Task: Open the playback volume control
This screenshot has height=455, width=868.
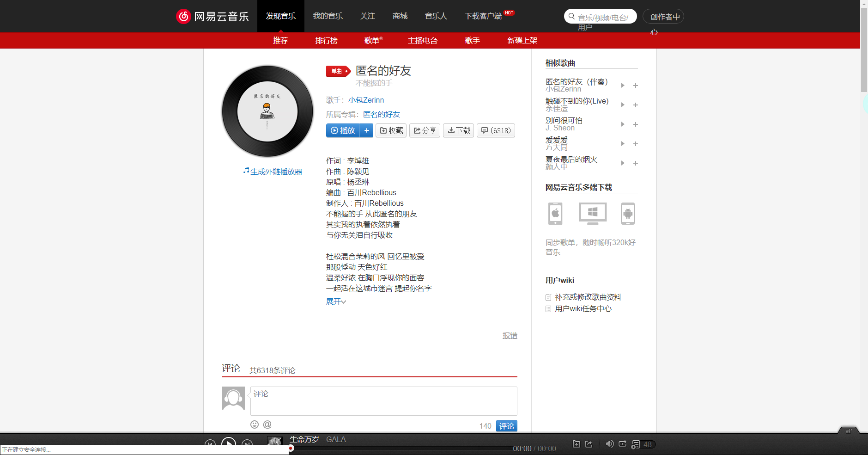Action: [x=609, y=443]
